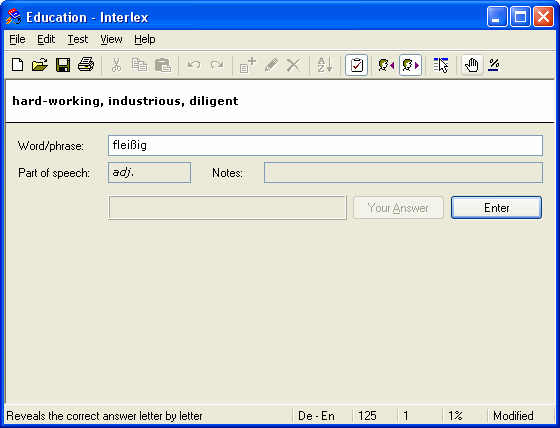560x428 pixels.
Task: Click the Edit entry pencil icon
Action: [x=271, y=65]
